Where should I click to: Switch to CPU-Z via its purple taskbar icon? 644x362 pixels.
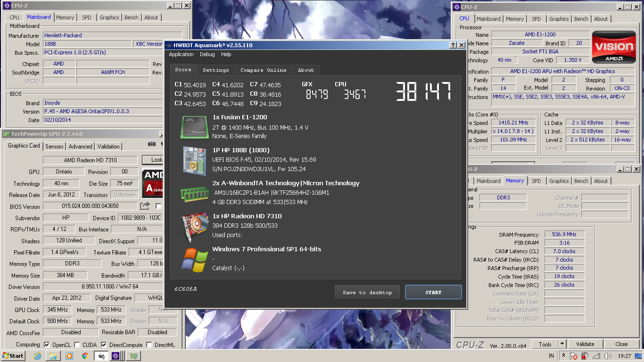[116, 356]
